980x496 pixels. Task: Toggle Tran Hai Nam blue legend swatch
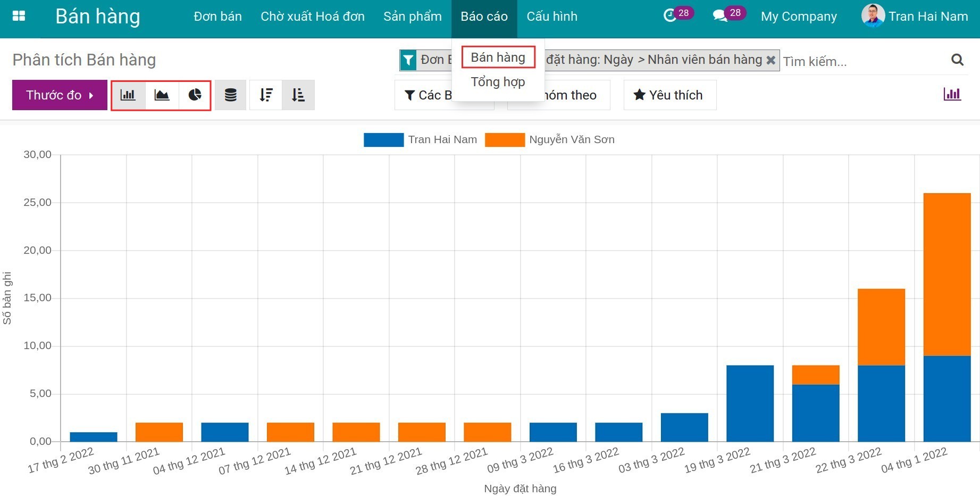[x=383, y=140]
